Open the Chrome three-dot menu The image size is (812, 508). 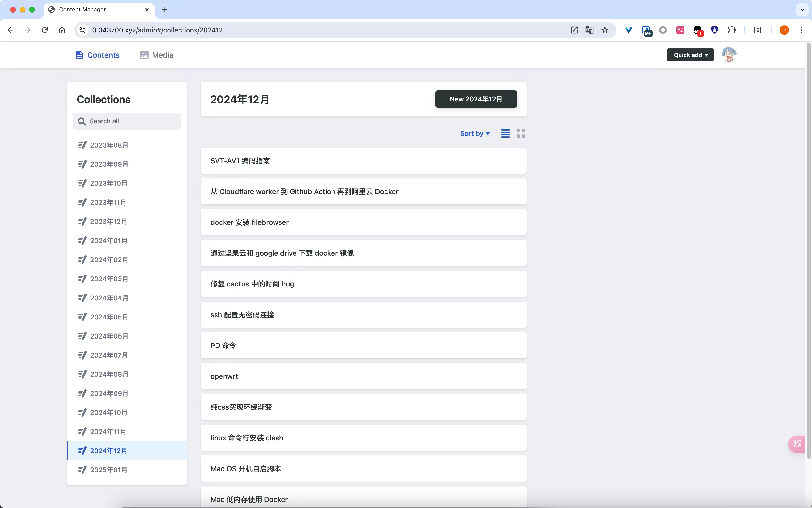tap(801, 30)
